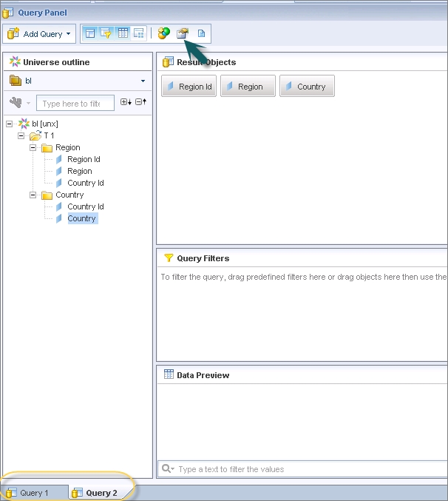This screenshot has width=448, height=501.
Task: Open the Add Query dropdown
Action: tap(38, 34)
